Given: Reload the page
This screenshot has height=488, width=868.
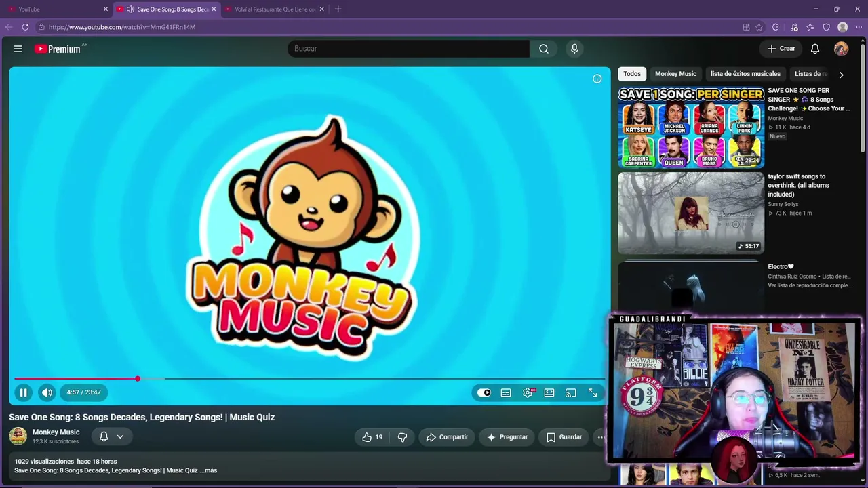Looking at the screenshot, I should (x=25, y=27).
